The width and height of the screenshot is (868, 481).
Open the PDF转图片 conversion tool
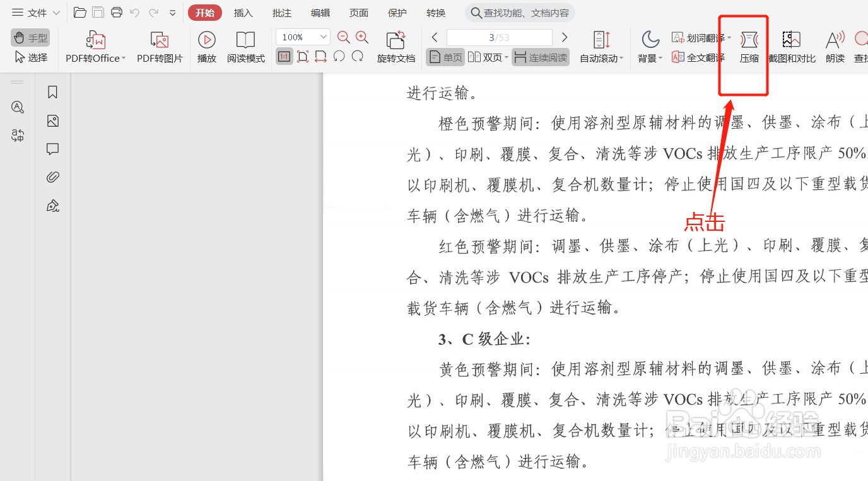159,46
